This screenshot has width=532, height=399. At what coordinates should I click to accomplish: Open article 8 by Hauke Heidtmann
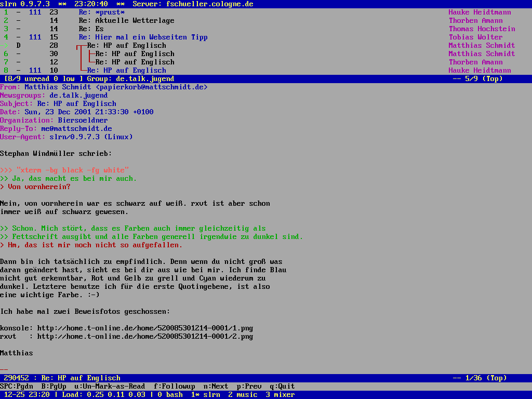coord(126,70)
